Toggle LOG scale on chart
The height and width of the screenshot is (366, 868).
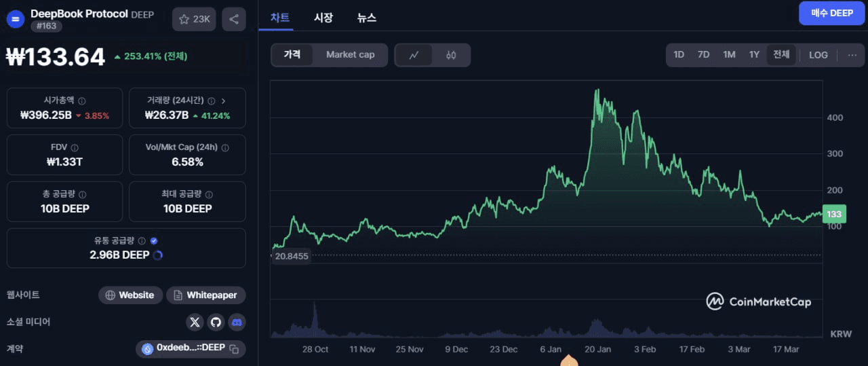(x=818, y=55)
